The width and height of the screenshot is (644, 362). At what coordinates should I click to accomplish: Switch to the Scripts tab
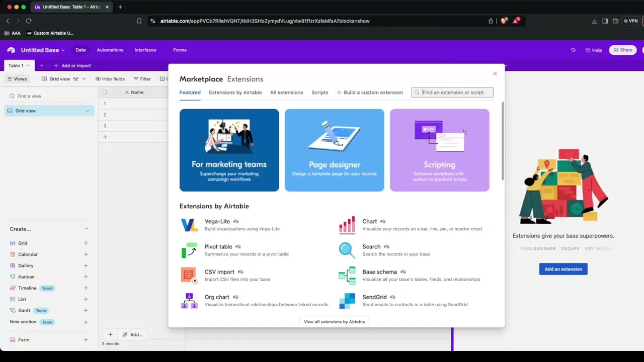coord(319,93)
